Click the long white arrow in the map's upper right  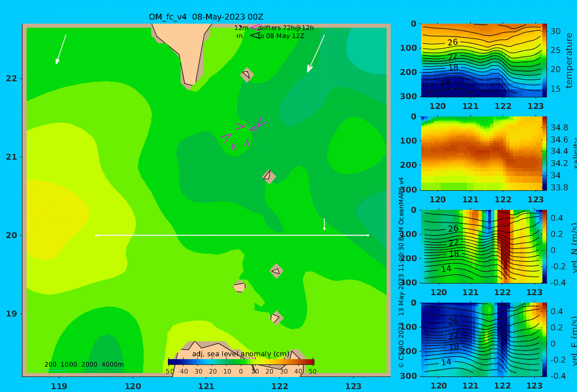[316, 54]
